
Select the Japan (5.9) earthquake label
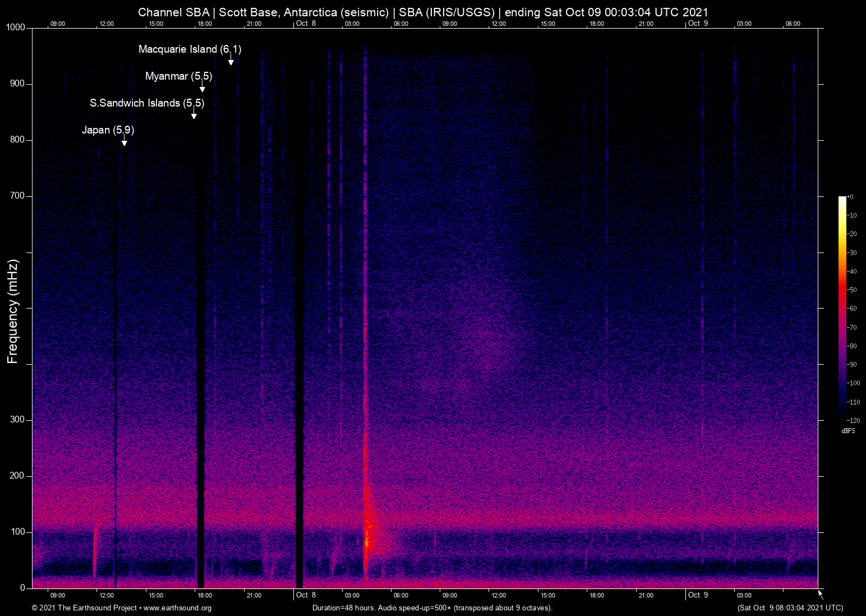108,130
